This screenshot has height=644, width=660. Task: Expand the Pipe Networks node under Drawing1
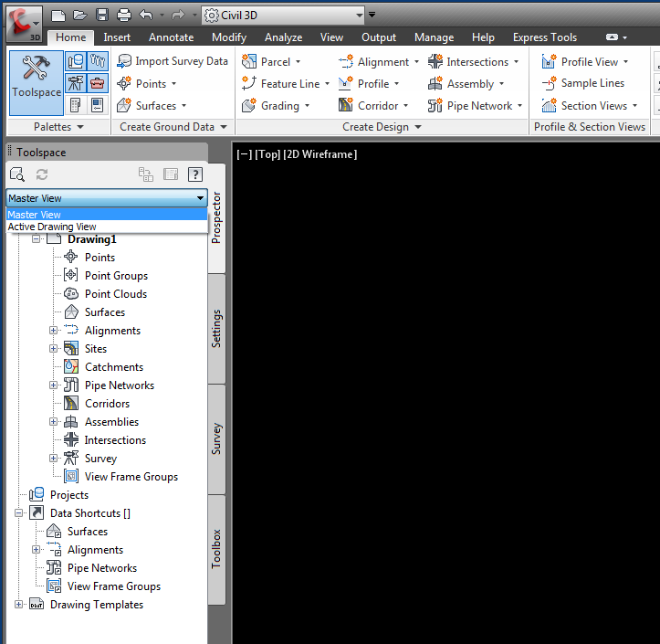[x=53, y=385]
